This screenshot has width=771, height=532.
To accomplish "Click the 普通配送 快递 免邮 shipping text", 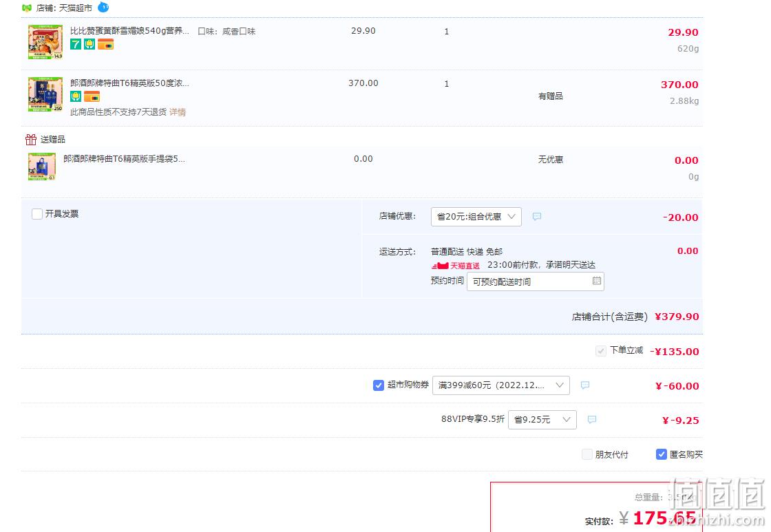I will click(467, 252).
